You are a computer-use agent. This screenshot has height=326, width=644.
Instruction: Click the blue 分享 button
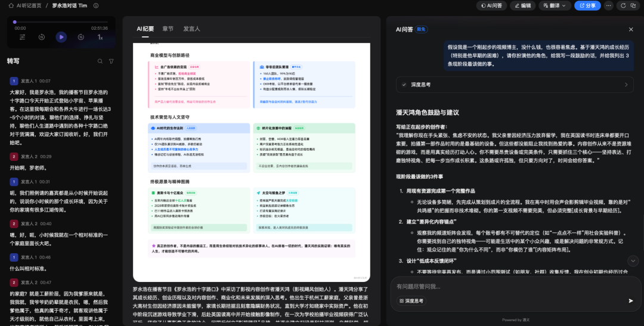pos(587,5)
